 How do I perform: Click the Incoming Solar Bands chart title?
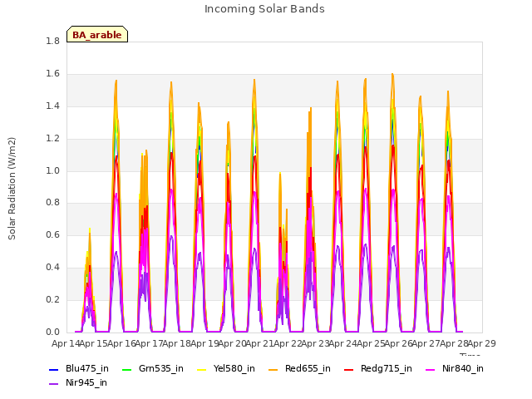(264, 9)
